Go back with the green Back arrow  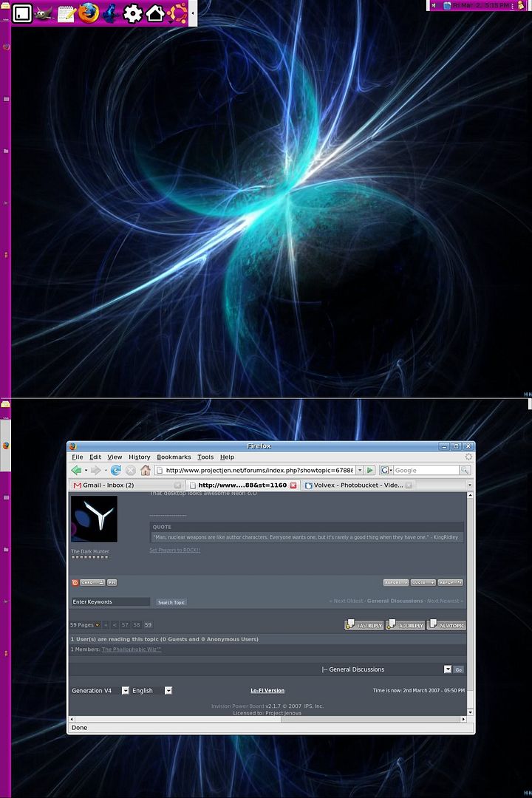pos(76,470)
